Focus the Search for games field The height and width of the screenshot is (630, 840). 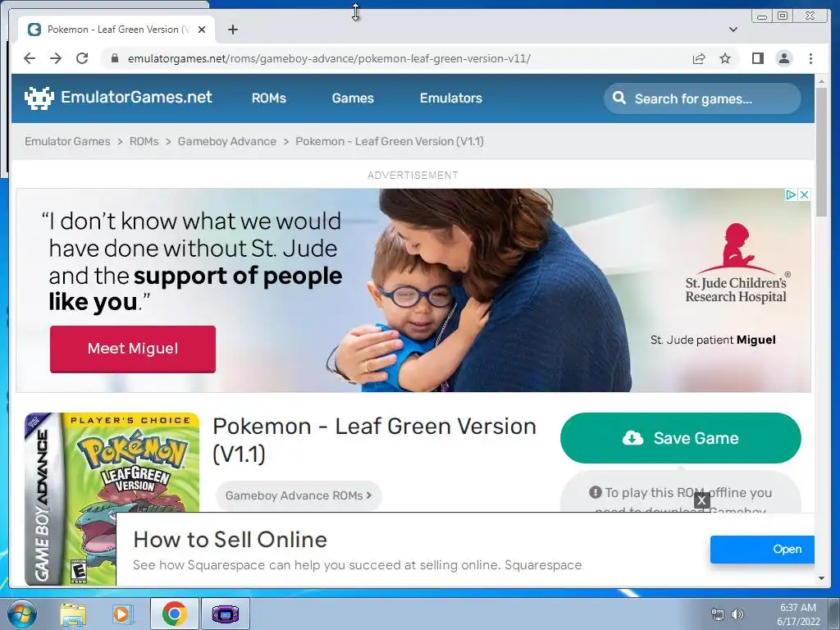pyautogui.click(x=702, y=98)
